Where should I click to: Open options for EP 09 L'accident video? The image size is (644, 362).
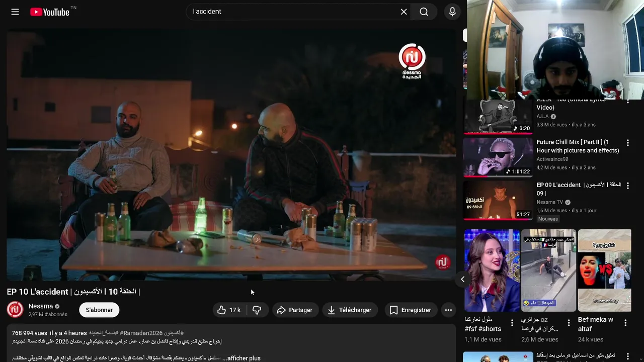pos(627,186)
